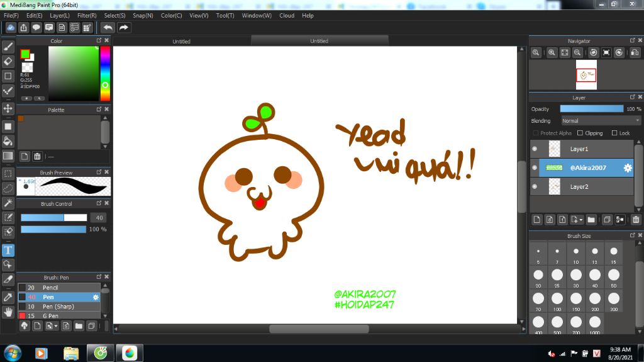Select the Brush tool in left toolbar
Viewport: 644px width, 362px height.
point(8,47)
